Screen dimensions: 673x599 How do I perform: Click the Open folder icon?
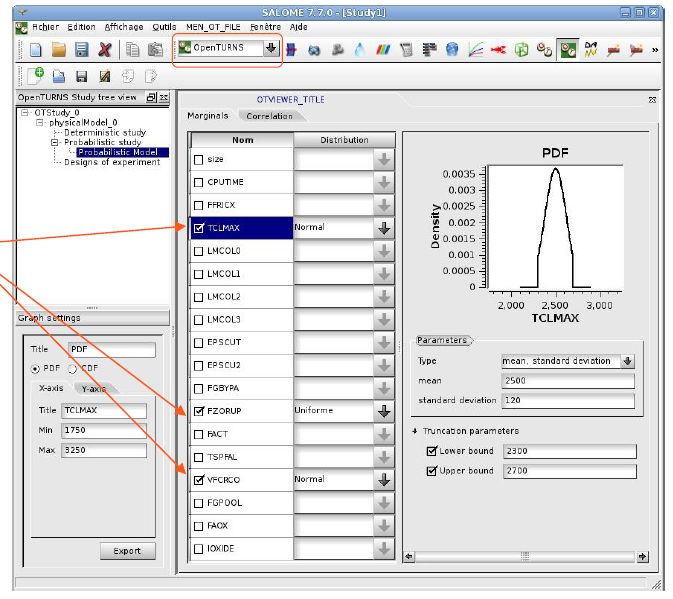point(59,50)
